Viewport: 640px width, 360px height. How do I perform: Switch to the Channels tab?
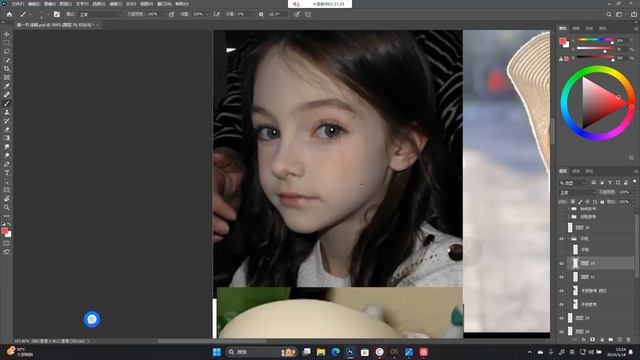576,171
